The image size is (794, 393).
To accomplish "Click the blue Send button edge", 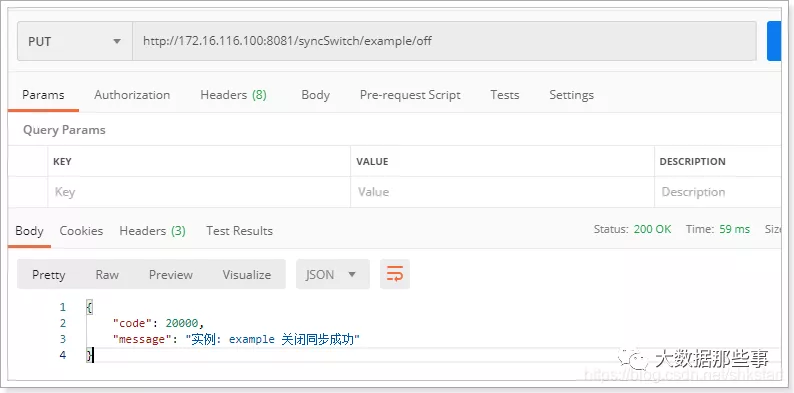I will [774, 41].
